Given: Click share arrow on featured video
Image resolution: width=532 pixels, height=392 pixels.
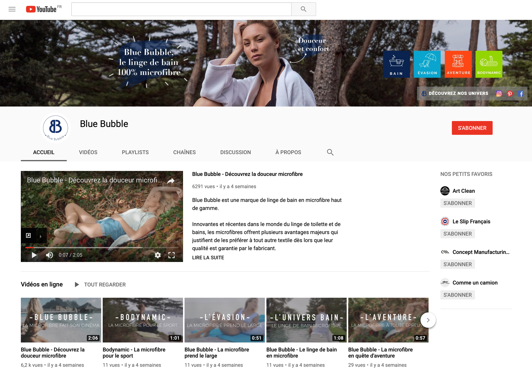Looking at the screenshot, I should point(171,181).
